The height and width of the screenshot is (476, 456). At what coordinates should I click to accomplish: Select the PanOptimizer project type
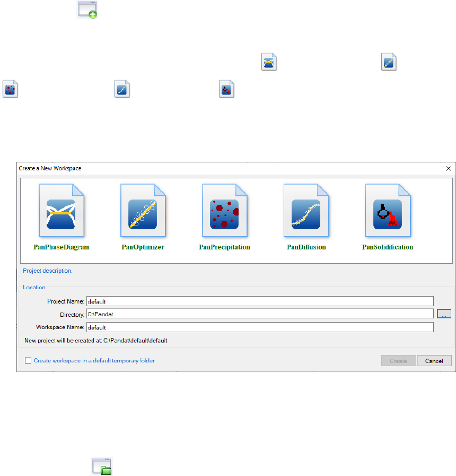tap(143, 217)
